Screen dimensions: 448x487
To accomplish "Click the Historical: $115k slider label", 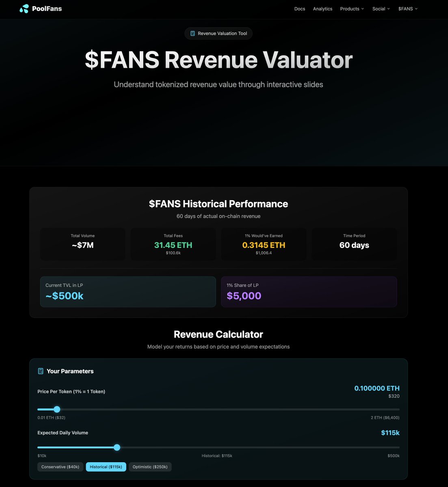I will [217, 456].
